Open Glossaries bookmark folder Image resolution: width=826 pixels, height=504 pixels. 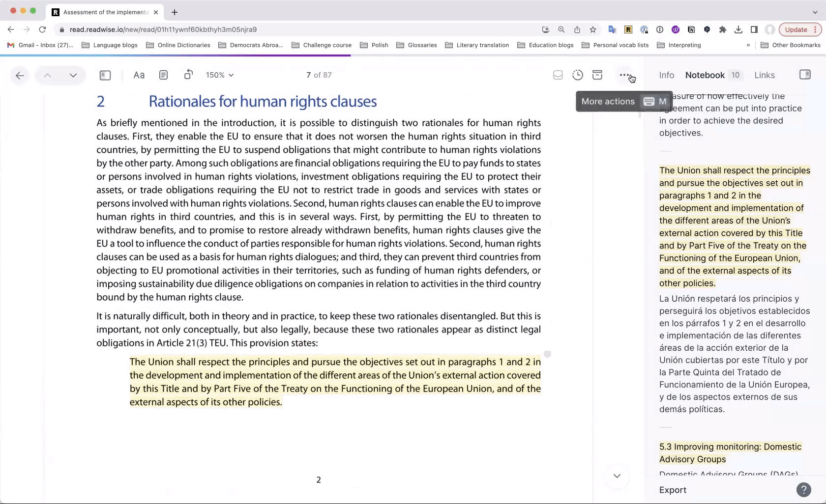(416, 45)
